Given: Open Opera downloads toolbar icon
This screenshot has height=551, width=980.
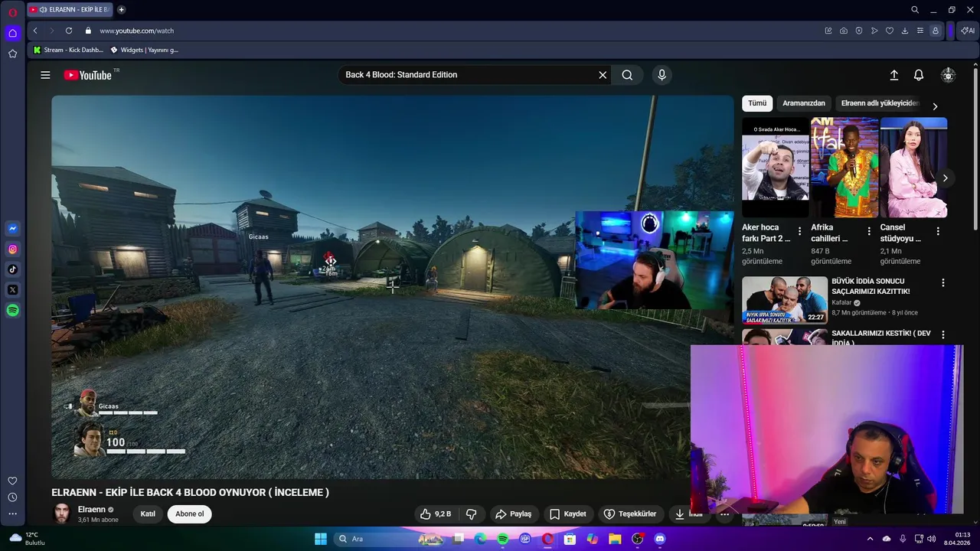Looking at the screenshot, I should pos(905,31).
